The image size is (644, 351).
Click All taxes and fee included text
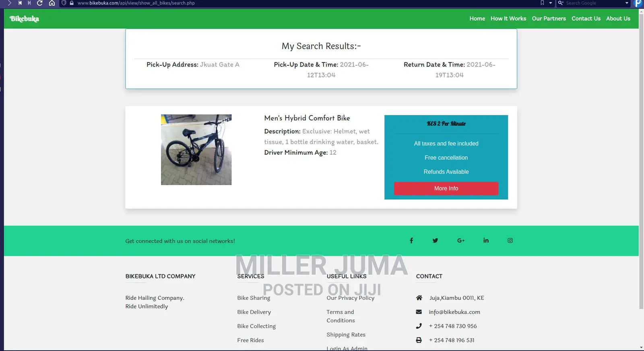pyautogui.click(x=446, y=143)
